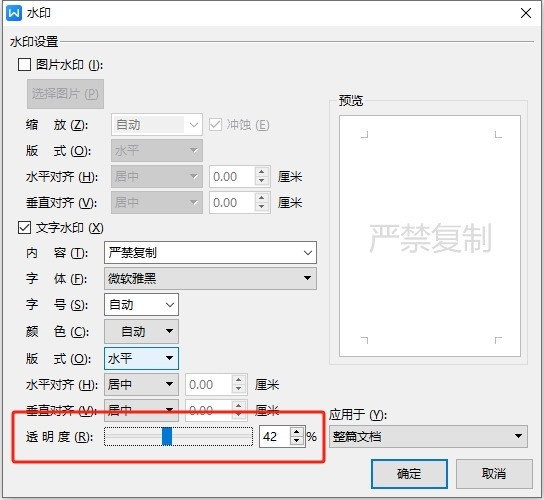Increase picture 垂直对齐 offset spinner up
This screenshot has height=500, width=544.
262,198
